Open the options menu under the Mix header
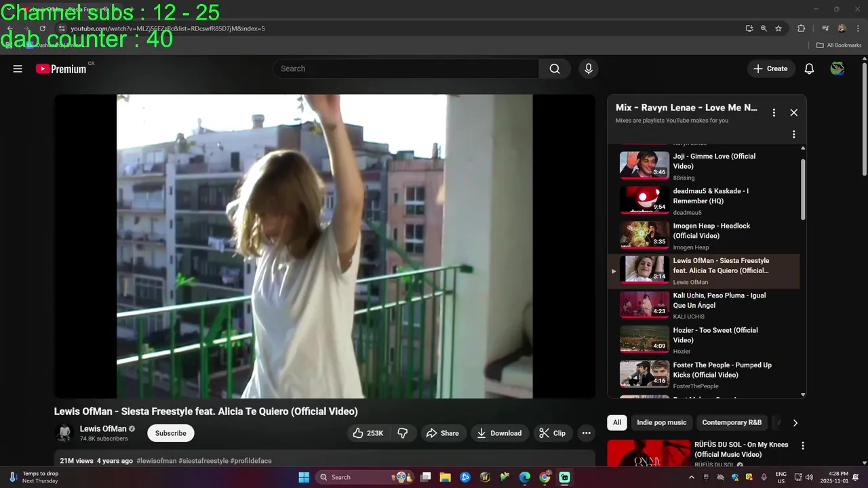Screen dimensions: 868x488 click(x=794, y=134)
